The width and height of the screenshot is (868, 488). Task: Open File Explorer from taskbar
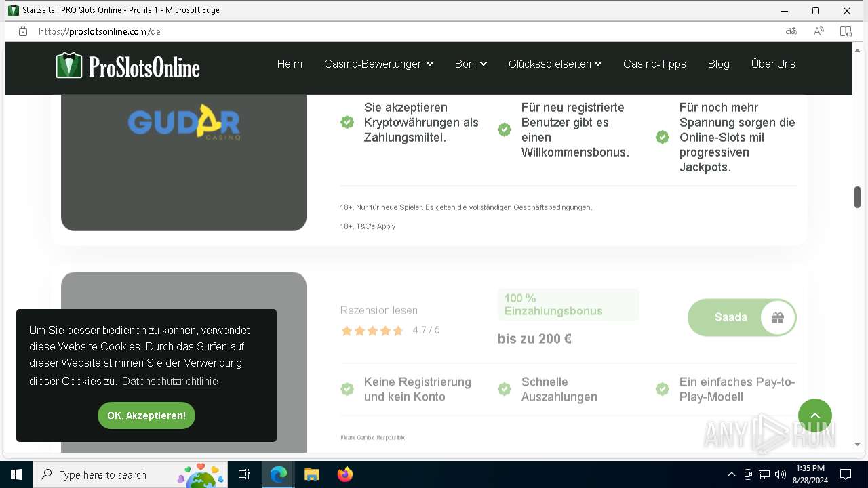point(311,474)
